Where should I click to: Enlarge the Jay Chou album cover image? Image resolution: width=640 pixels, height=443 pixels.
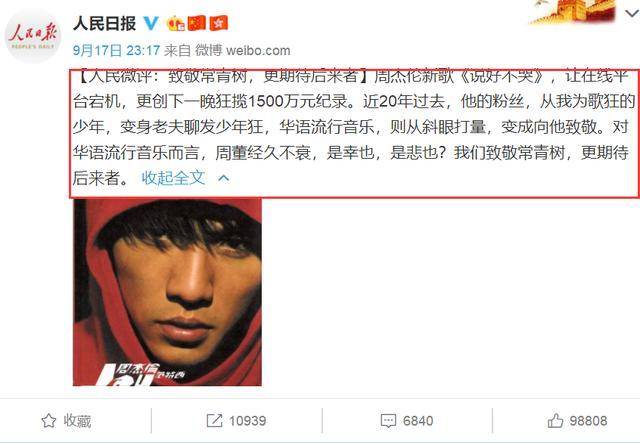167,292
